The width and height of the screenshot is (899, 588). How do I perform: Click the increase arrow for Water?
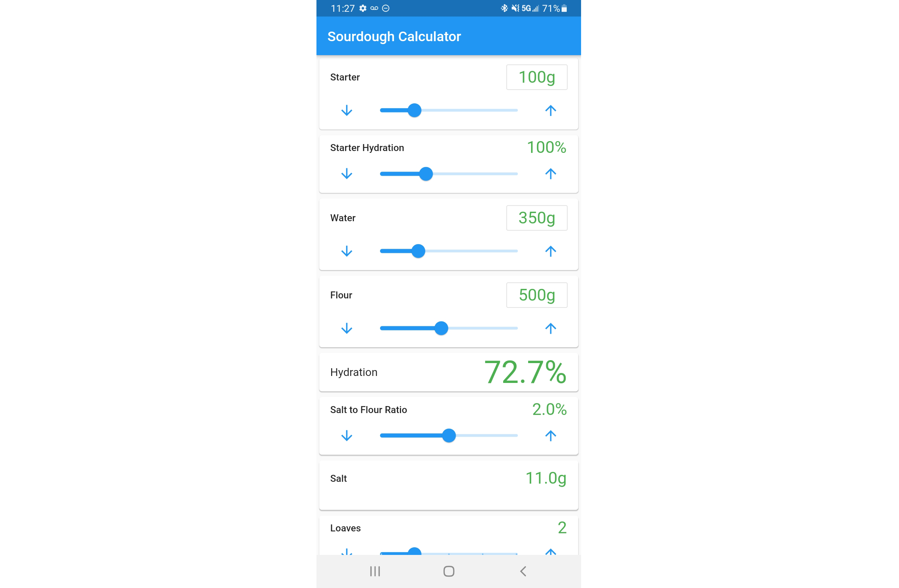551,251
